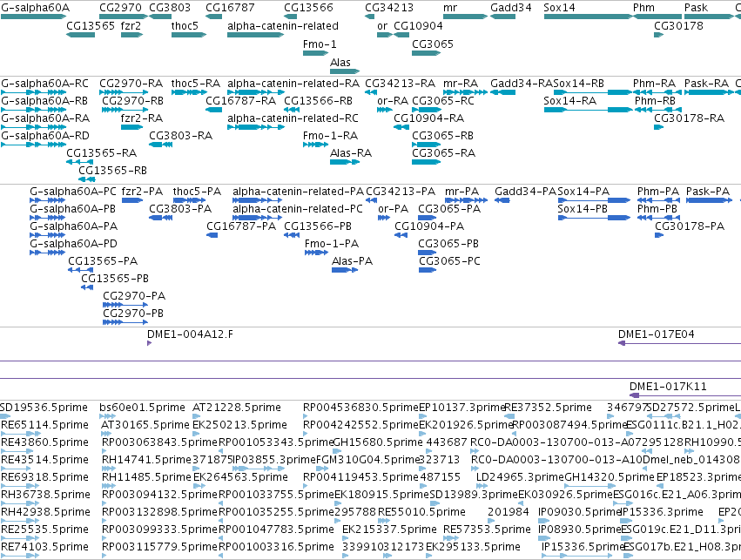This screenshot has height=560, width=741.
Task: Click the RE74103.5prime EST label
Action: tap(45, 547)
